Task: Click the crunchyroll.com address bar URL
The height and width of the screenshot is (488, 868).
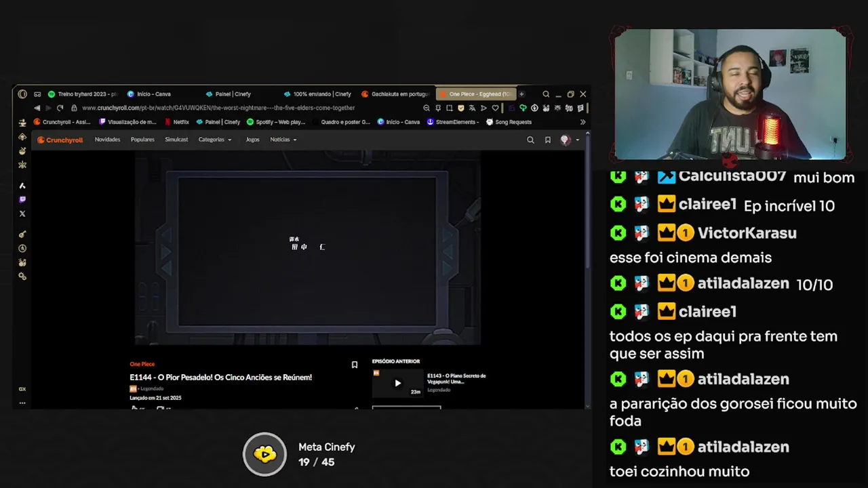Action: (x=218, y=108)
